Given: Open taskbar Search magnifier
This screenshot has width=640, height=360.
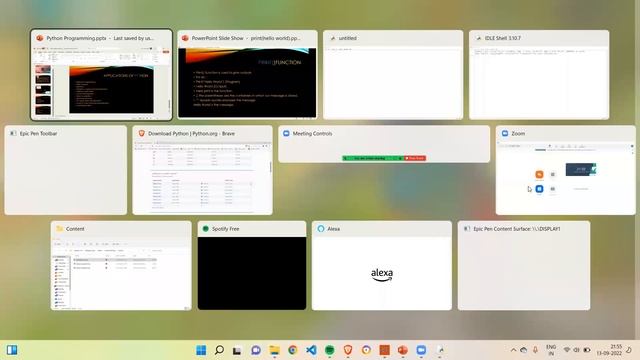Looking at the screenshot, I should click(219, 350).
